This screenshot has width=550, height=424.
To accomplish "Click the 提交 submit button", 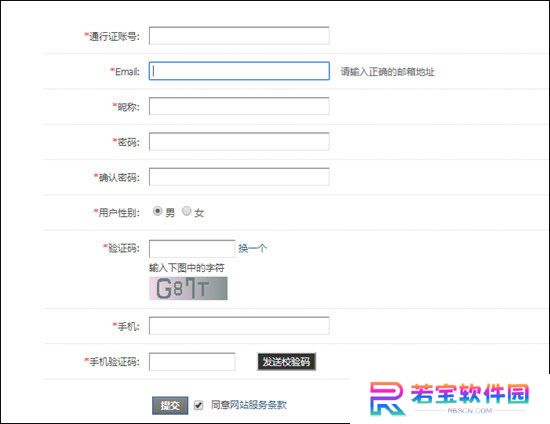I will [170, 406].
